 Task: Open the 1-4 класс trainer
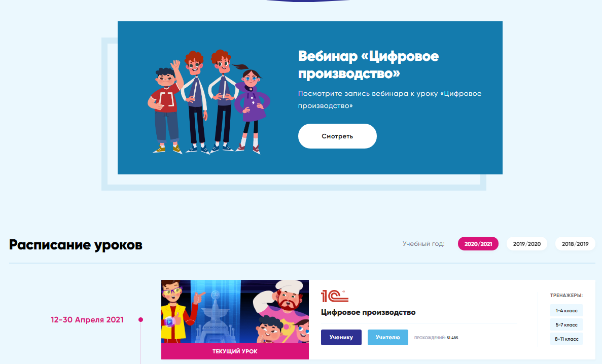pyautogui.click(x=566, y=310)
